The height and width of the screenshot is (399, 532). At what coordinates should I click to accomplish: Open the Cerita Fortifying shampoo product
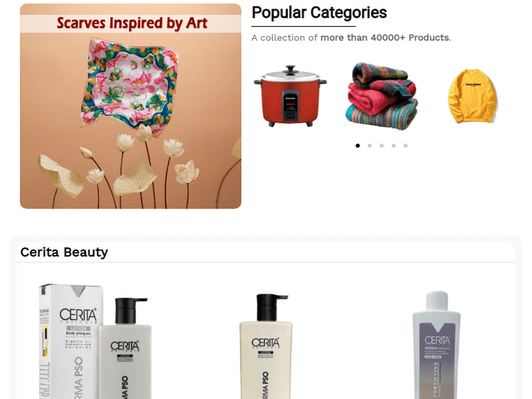(437, 344)
